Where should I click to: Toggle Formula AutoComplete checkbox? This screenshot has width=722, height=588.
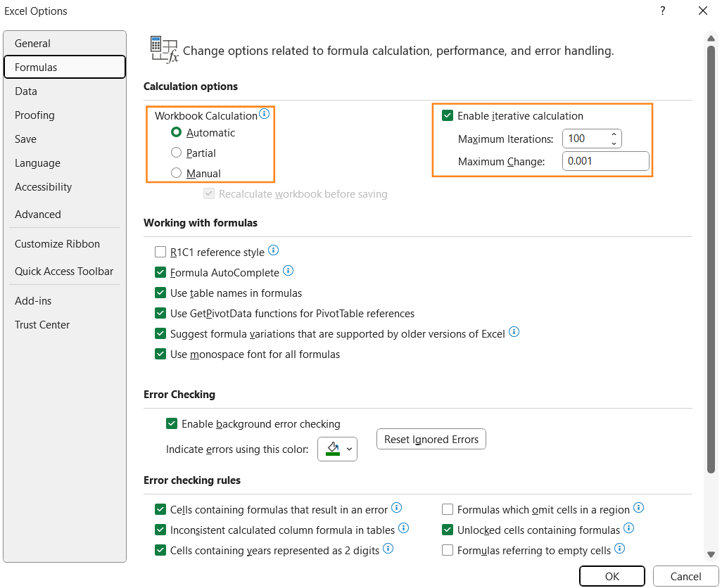(160, 272)
